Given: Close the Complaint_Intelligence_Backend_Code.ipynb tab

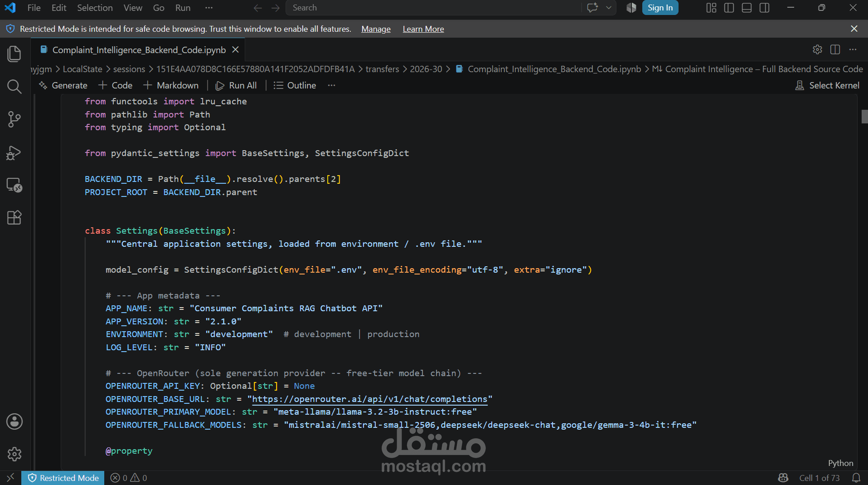Looking at the screenshot, I should tap(235, 49).
